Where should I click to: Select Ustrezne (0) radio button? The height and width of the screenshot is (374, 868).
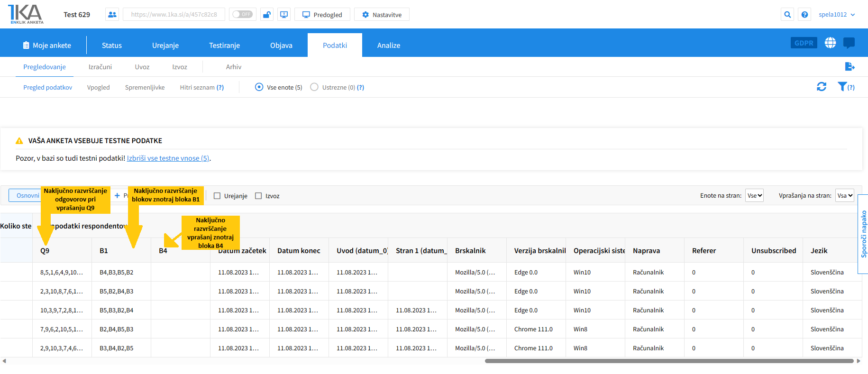314,87
